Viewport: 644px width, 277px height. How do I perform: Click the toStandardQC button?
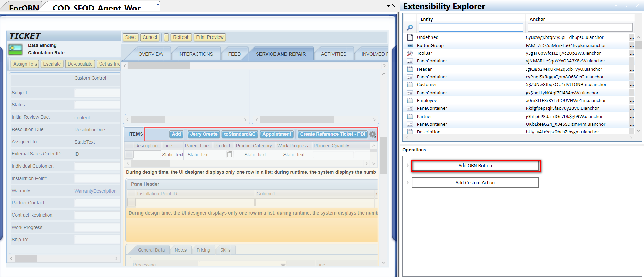pos(240,134)
